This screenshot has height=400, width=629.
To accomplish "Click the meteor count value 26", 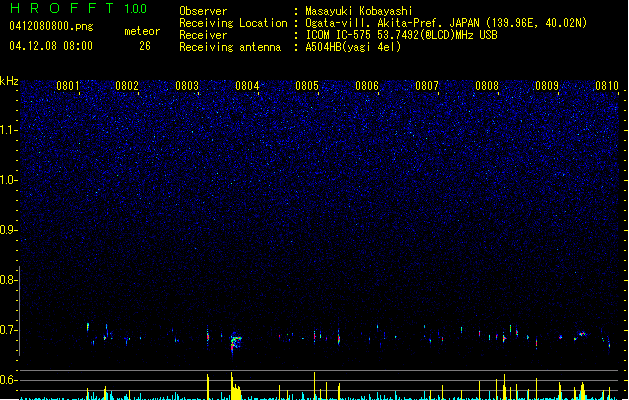I will point(145,46).
